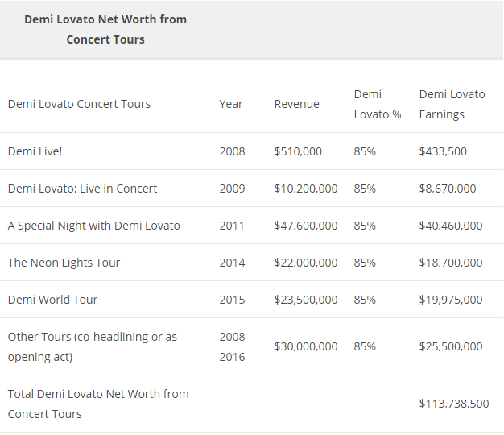The height and width of the screenshot is (435, 504).
Task: Click the 'Demi Lovato Earnings' column header
Action: 452,104
